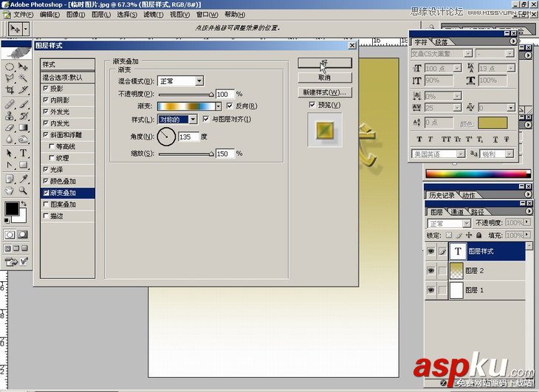
Task: Open the 锐利 anti-aliasing dropdown
Action: (x=509, y=154)
